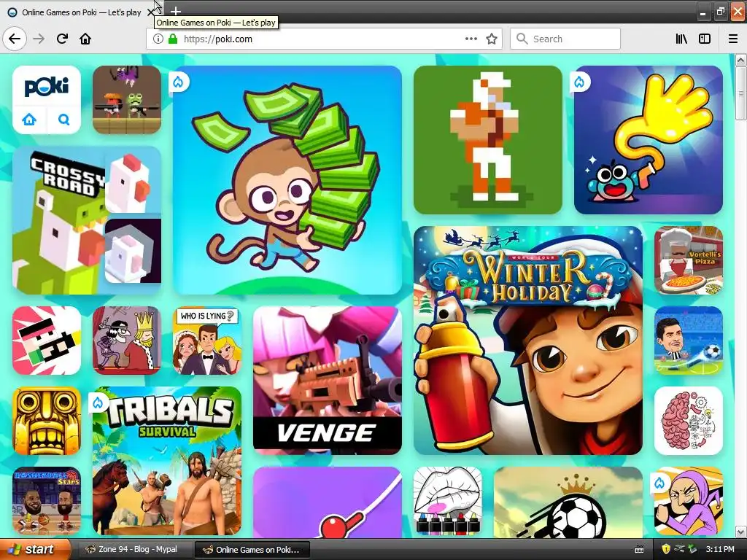Open the pink brain puzzle game
The height and width of the screenshot is (560, 747).
click(689, 421)
